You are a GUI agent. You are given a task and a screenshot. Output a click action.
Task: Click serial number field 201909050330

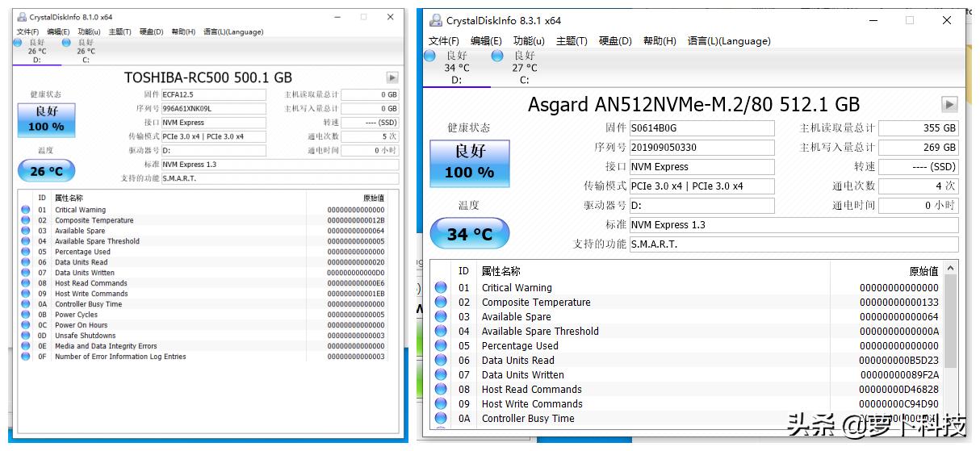click(x=701, y=147)
